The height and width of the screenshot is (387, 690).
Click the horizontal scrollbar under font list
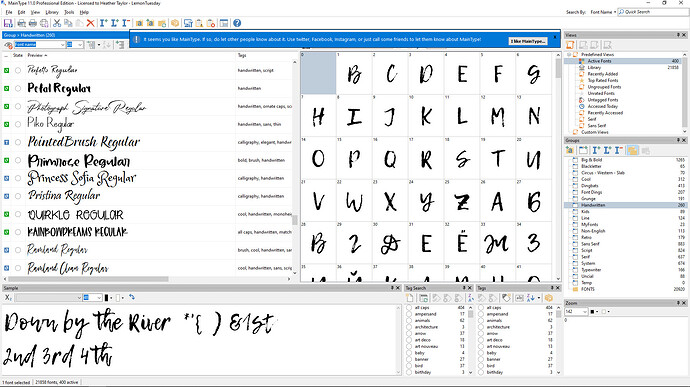[x=88, y=279]
